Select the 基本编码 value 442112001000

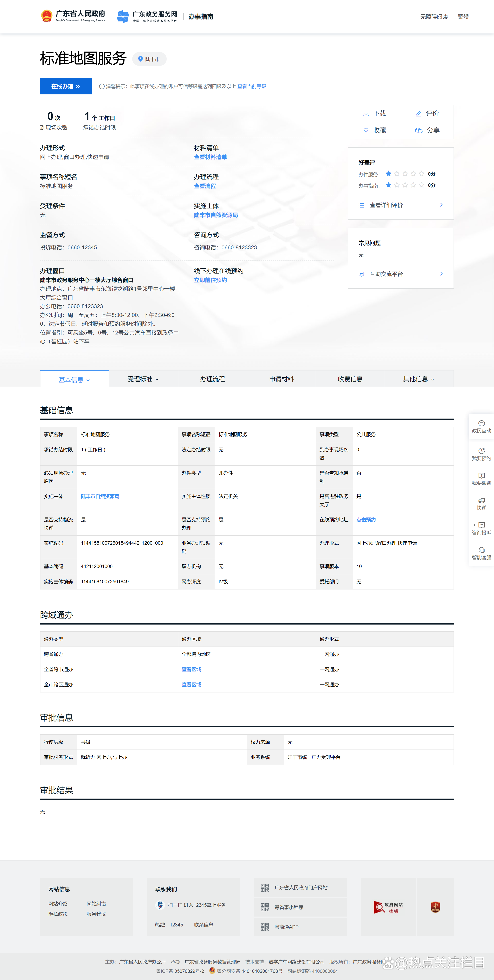pyautogui.click(x=96, y=566)
